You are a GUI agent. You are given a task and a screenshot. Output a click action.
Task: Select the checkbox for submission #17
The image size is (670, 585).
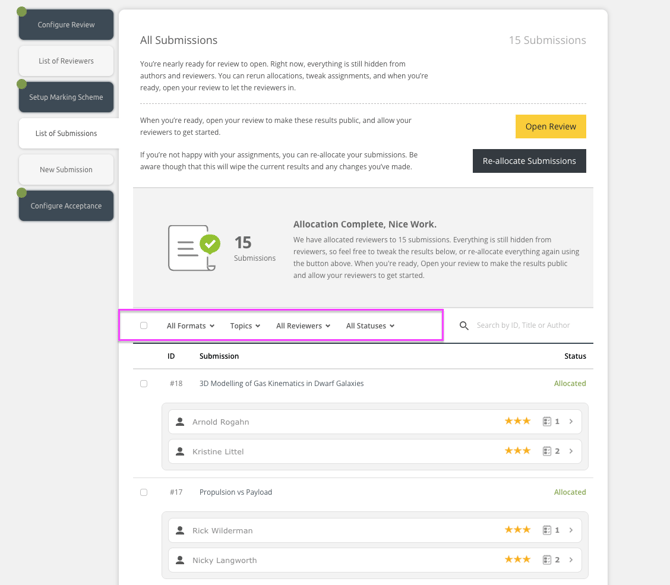(144, 493)
